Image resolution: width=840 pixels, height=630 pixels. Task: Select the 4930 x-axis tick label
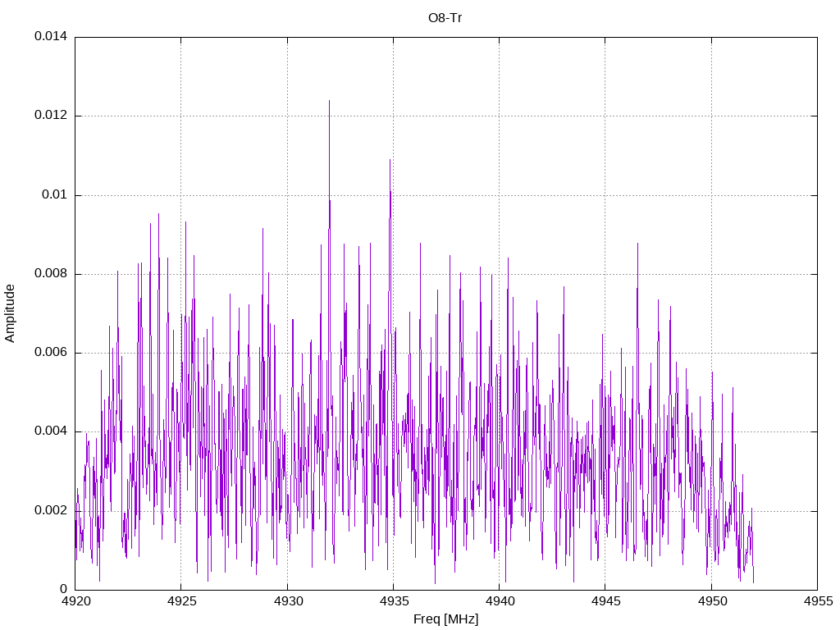(288, 601)
